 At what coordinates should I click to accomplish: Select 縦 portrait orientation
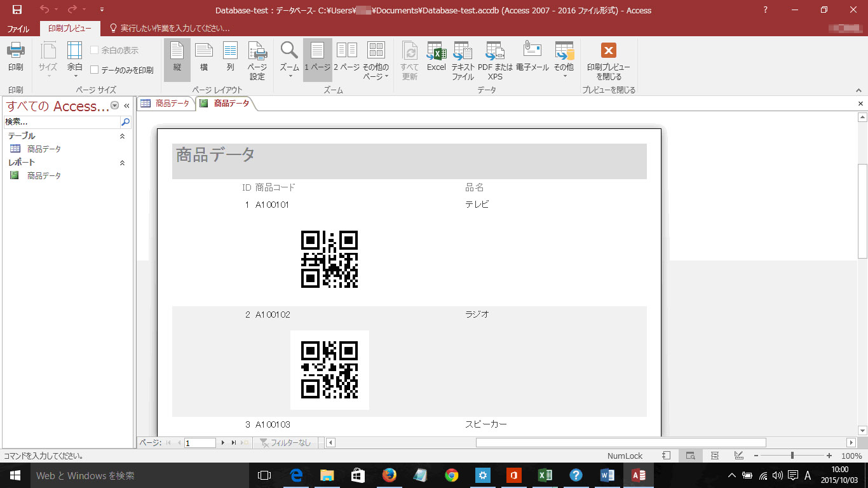coord(177,60)
